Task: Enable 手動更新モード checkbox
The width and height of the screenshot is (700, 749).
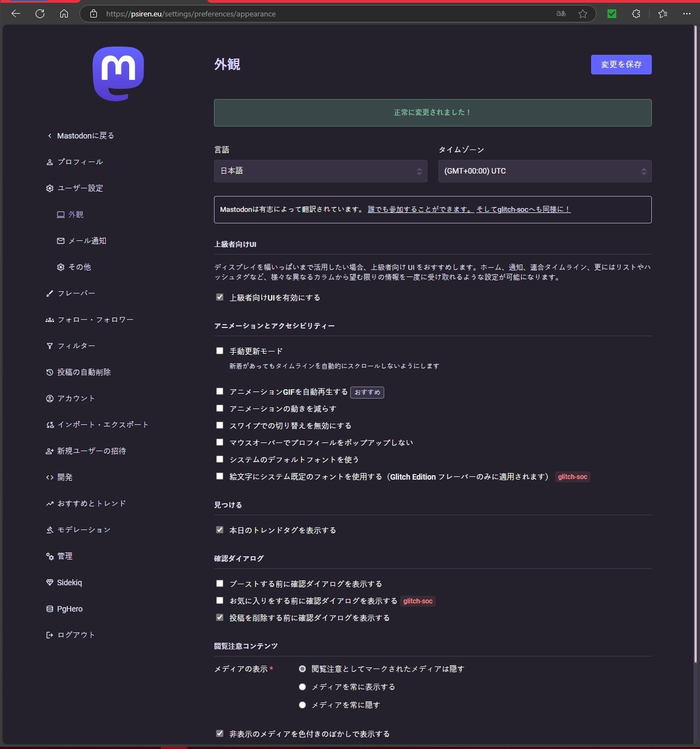Action: coord(219,351)
